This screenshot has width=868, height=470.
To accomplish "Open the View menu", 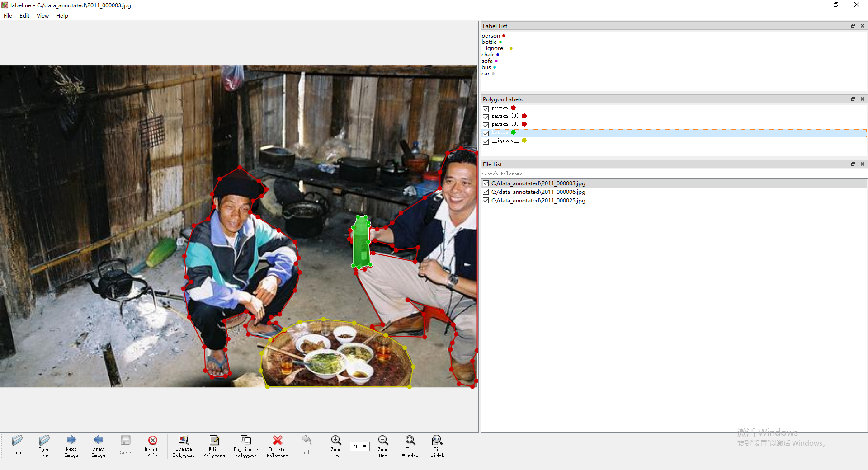I will point(42,15).
